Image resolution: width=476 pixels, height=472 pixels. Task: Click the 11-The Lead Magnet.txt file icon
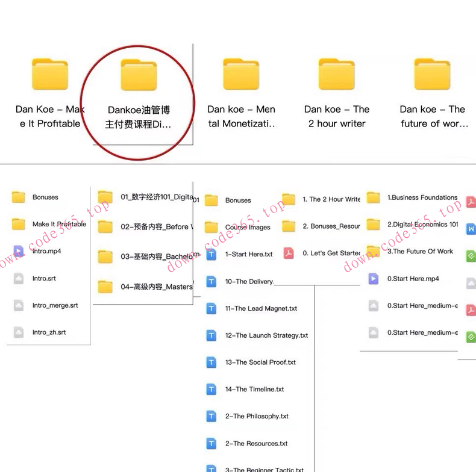click(211, 308)
